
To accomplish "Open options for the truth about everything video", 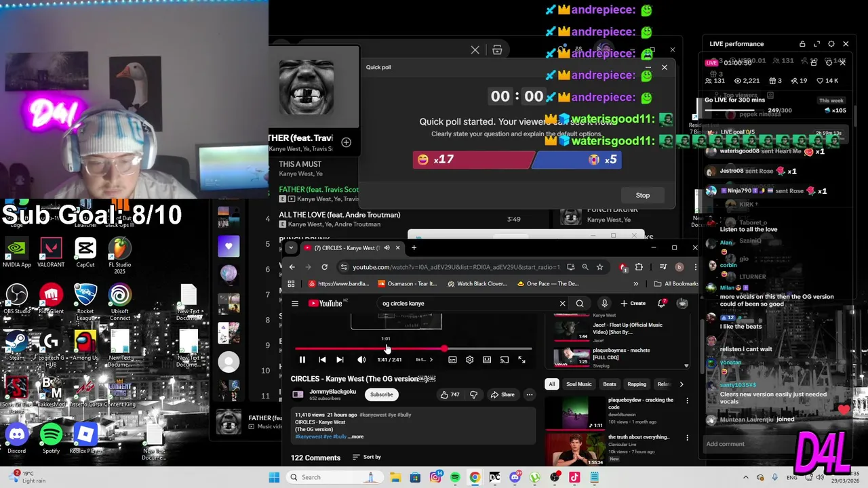I will pyautogui.click(x=687, y=438).
